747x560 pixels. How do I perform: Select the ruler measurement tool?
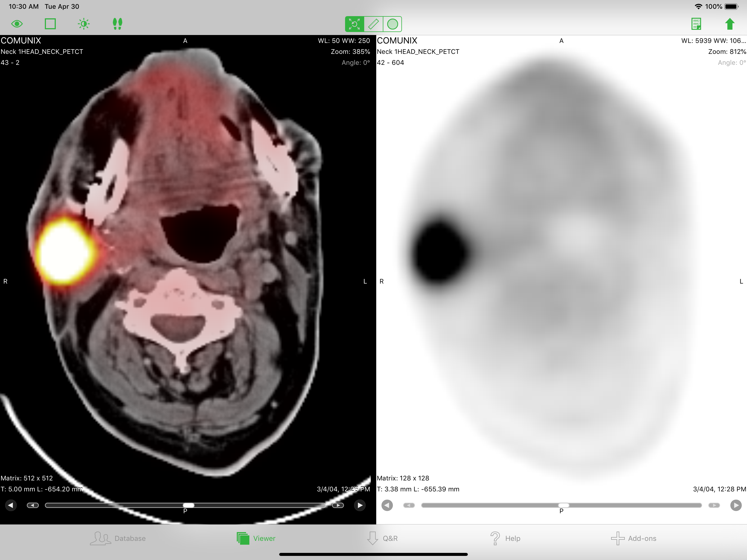[373, 24]
